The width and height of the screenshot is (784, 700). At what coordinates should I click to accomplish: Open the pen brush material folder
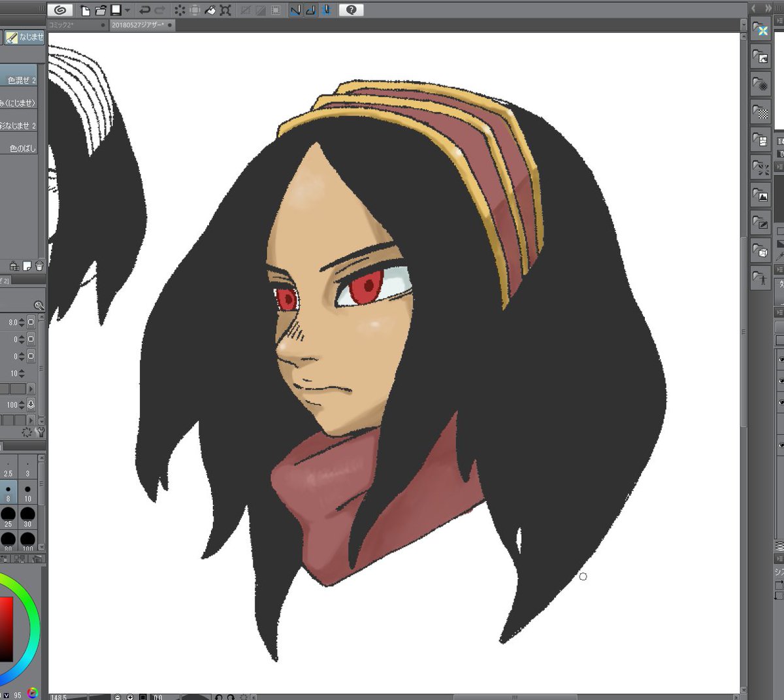pyautogui.click(x=760, y=222)
